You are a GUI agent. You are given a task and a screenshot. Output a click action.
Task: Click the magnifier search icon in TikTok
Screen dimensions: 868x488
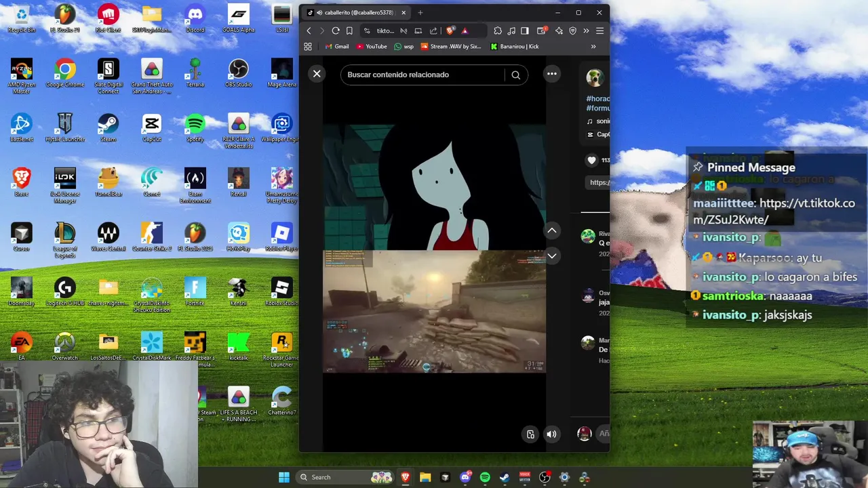coord(516,75)
